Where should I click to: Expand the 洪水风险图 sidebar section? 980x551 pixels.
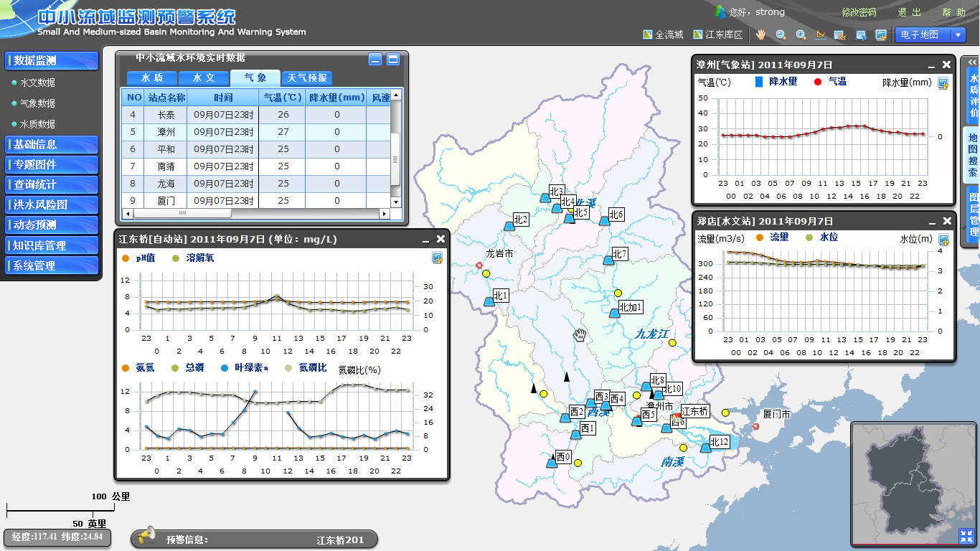52,204
